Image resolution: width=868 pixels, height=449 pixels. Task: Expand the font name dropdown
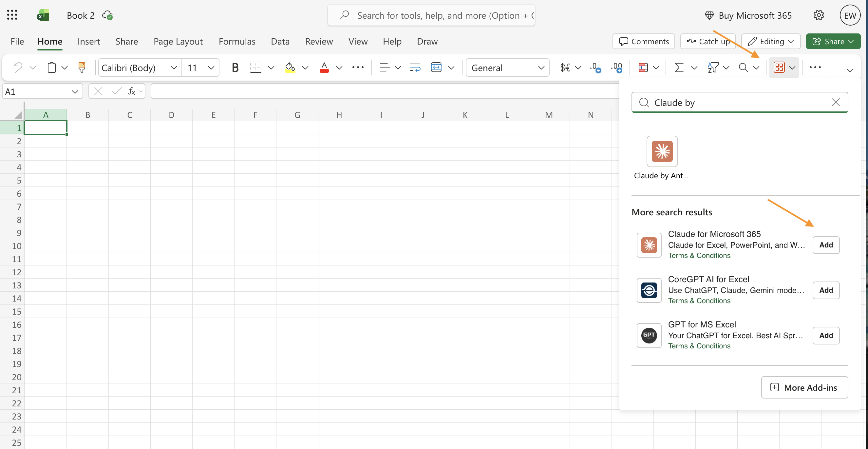click(x=174, y=68)
